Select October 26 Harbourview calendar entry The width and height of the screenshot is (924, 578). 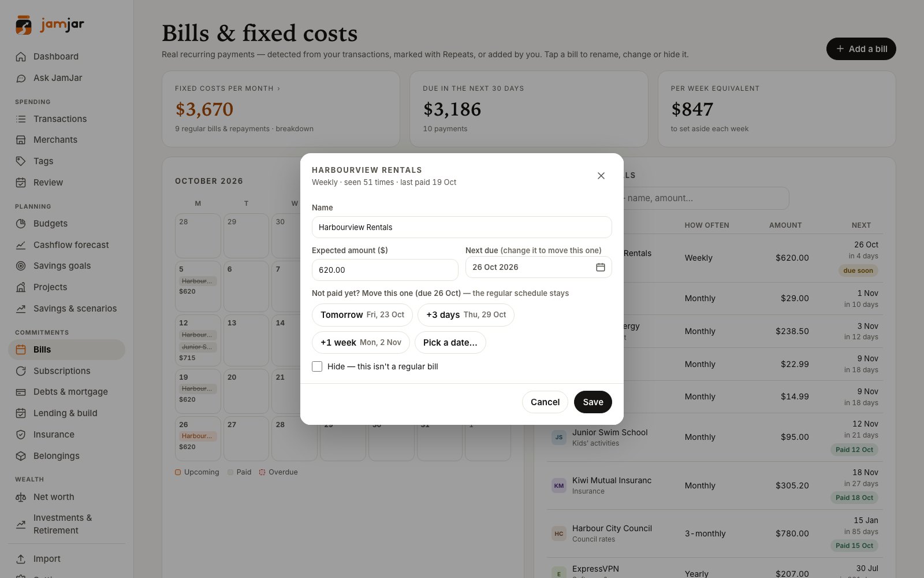[198, 436]
